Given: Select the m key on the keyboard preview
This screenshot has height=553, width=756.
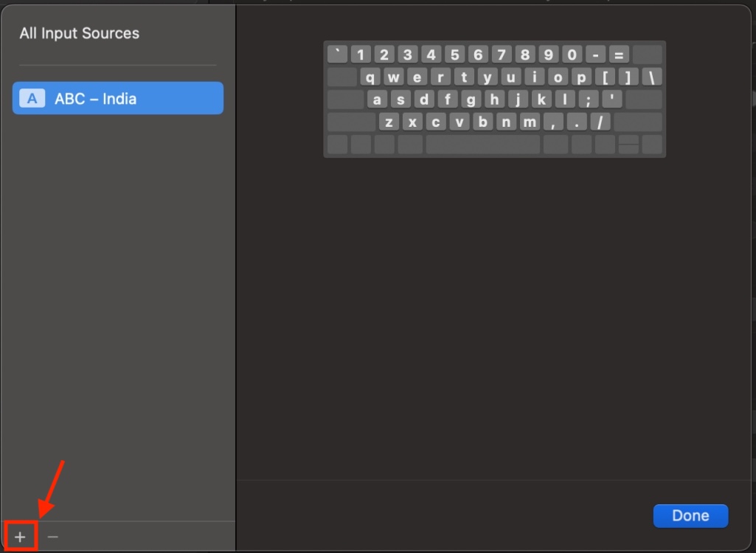Looking at the screenshot, I should coord(530,122).
